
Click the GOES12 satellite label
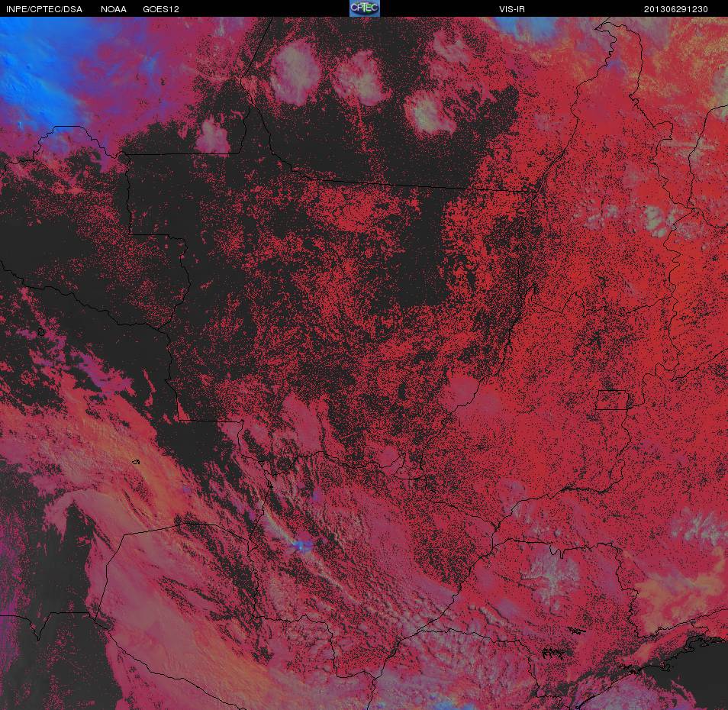[x=161, y=9]
